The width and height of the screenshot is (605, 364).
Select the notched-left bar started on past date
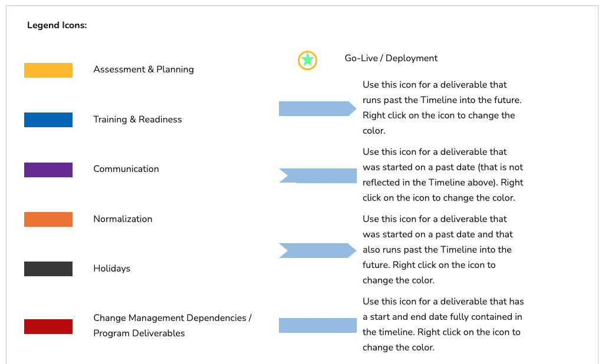point(318,176)
